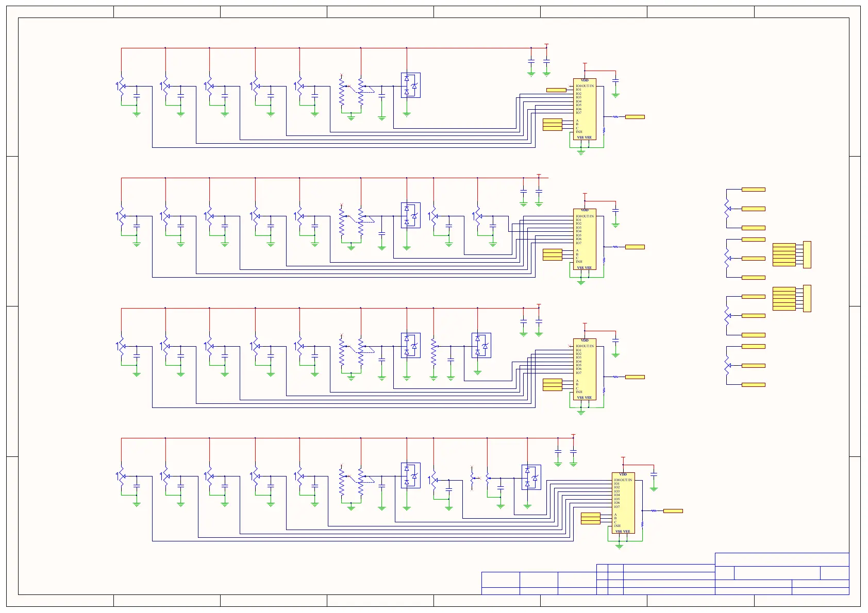868x613 pixels.
Task: Select the topmost standalone potentiometer on the right side
Action: point(727,209)
